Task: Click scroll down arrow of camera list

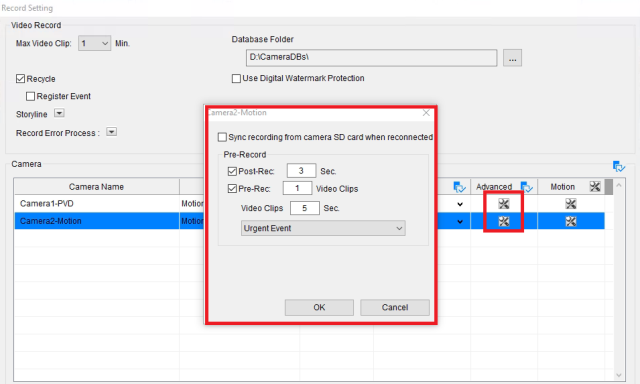Action: 619,375
